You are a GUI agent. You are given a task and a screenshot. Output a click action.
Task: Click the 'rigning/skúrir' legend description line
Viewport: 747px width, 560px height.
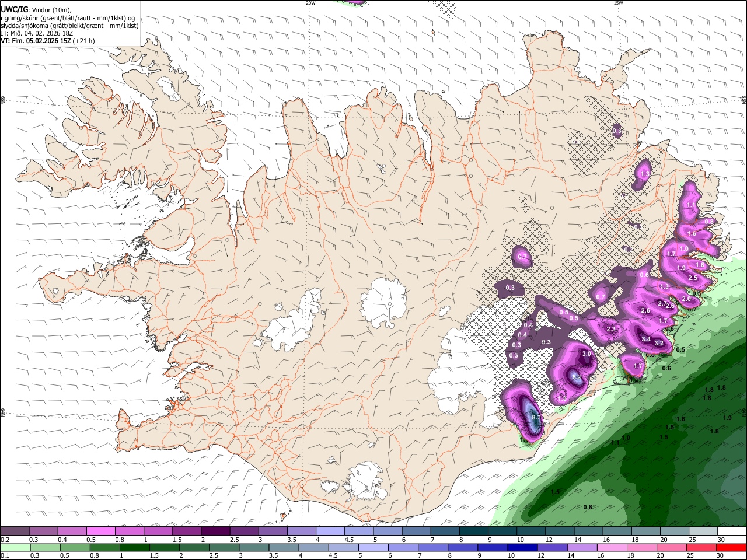(68, 18)
